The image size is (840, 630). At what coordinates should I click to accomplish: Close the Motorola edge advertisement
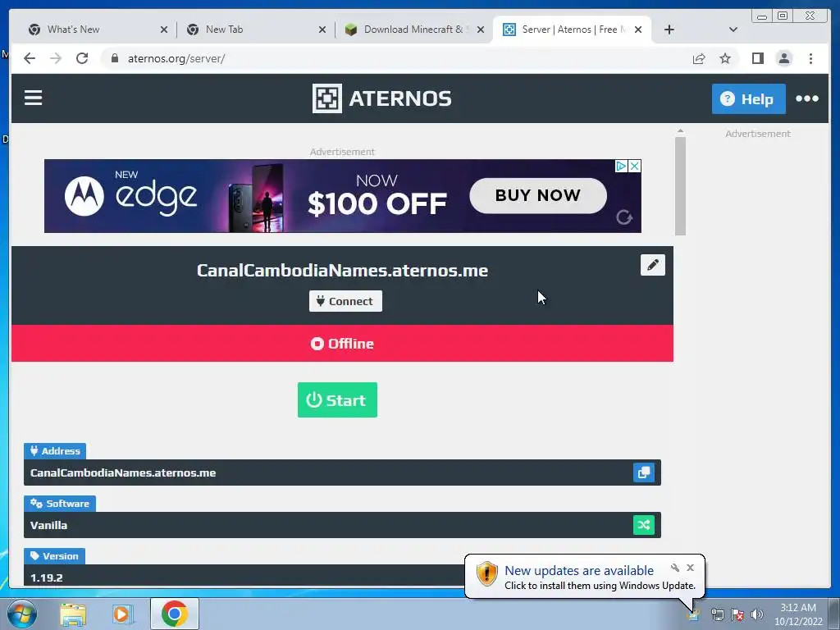(x=634, y=166)
